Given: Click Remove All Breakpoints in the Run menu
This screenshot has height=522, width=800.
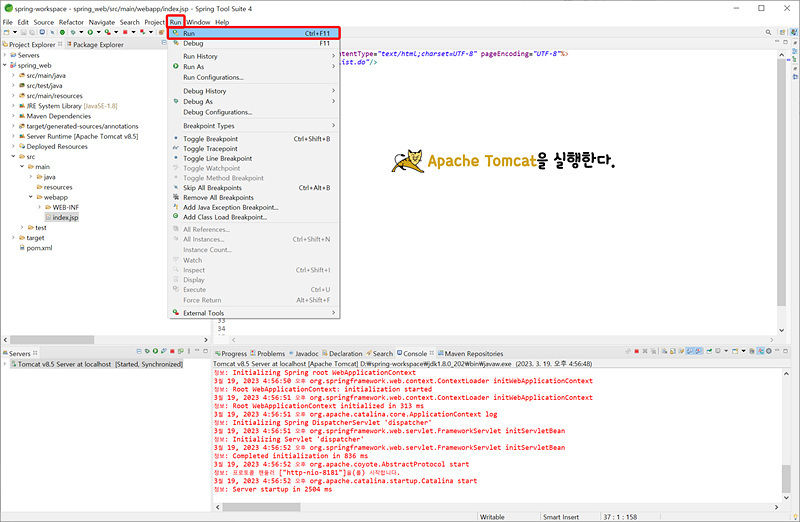Looking at the screenshot, I should click(254, 197).
